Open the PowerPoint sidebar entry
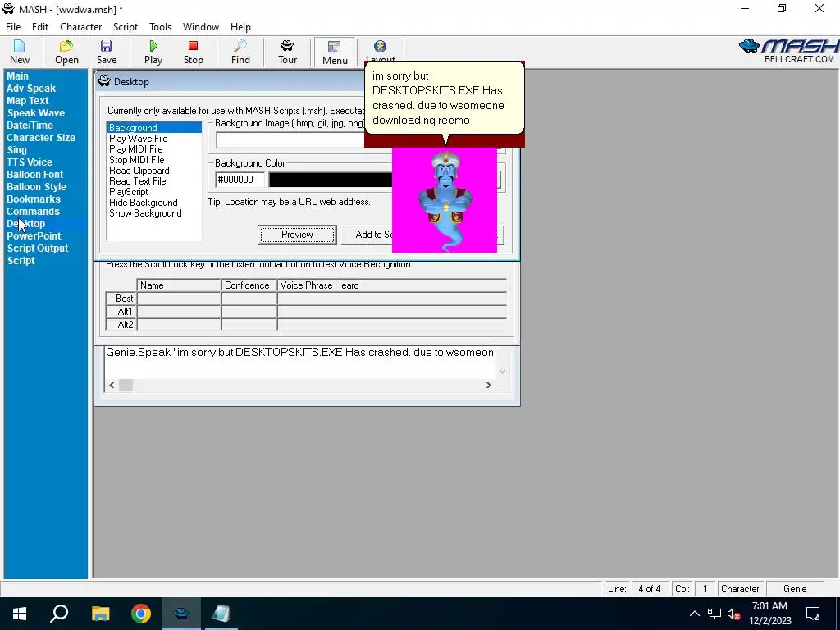Screen dimensions: 840x630 (x=34, y=236)
